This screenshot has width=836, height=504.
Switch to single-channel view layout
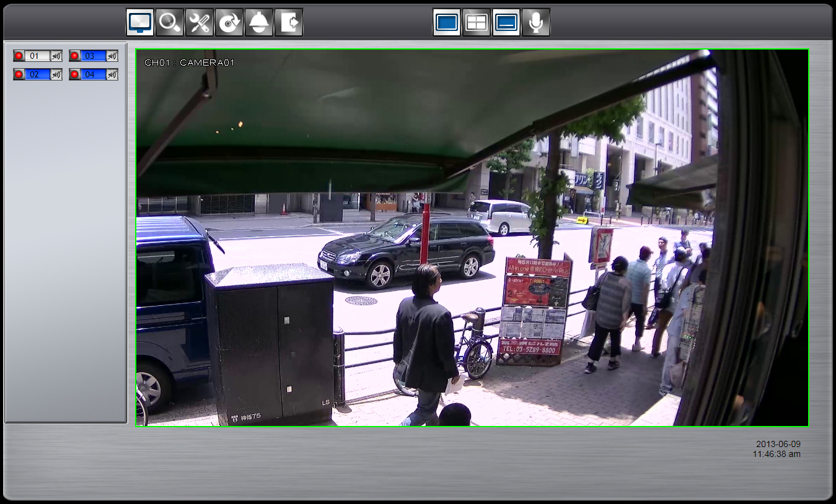pos(447,22)
